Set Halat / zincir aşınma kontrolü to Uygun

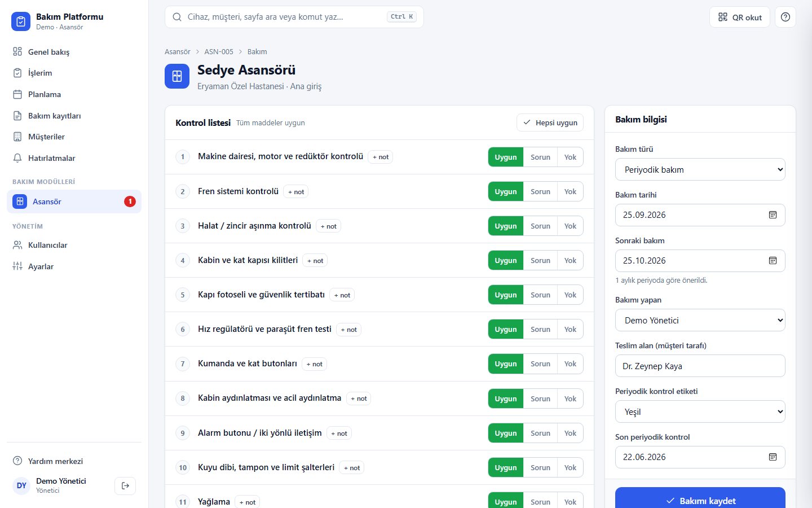tap(506, 226)
